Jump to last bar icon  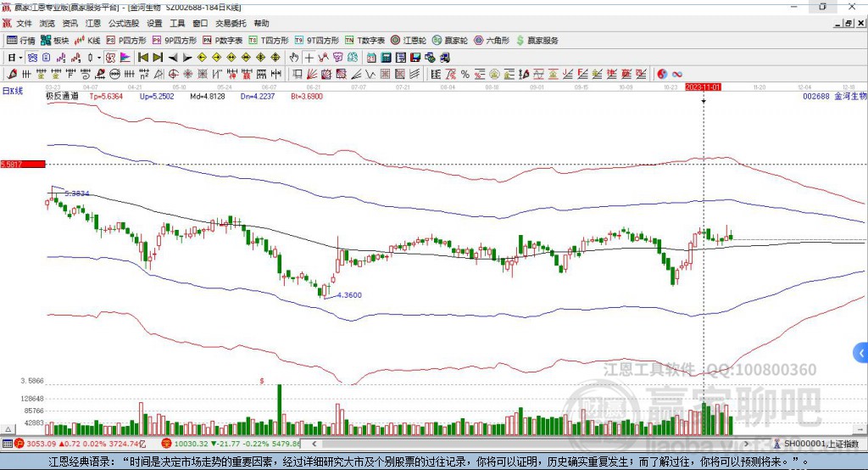coord(158,58)
